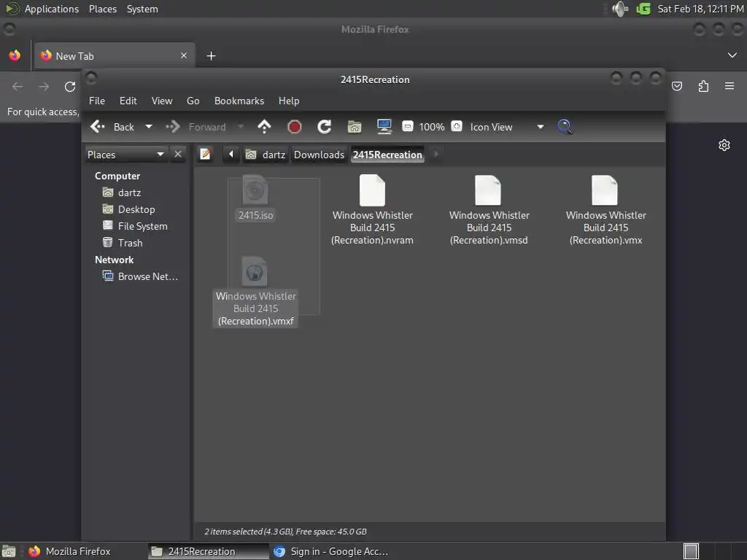The height and width of the screenshot is (560, 747).
Task: Select the 2415.iso file icon
Action: (255, 190)
